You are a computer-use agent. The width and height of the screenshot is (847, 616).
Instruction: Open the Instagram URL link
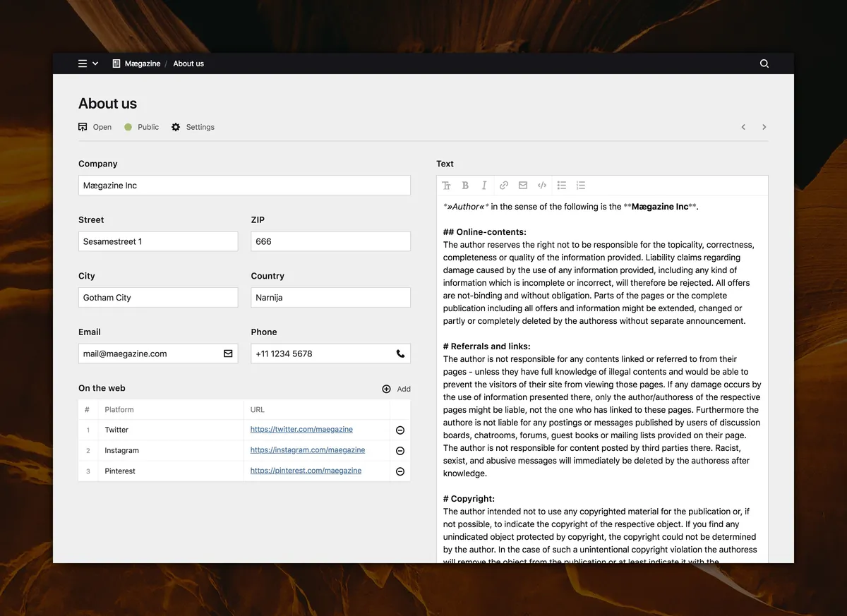click(308, 450)
